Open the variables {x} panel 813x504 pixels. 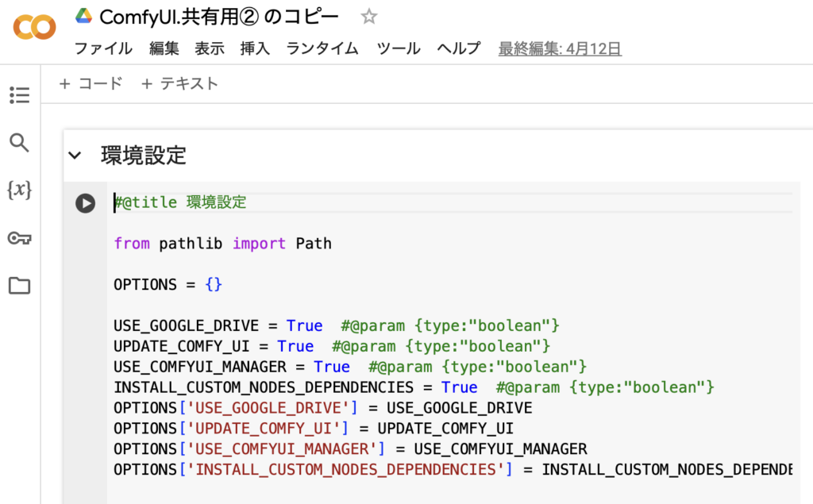coord(19,190)
